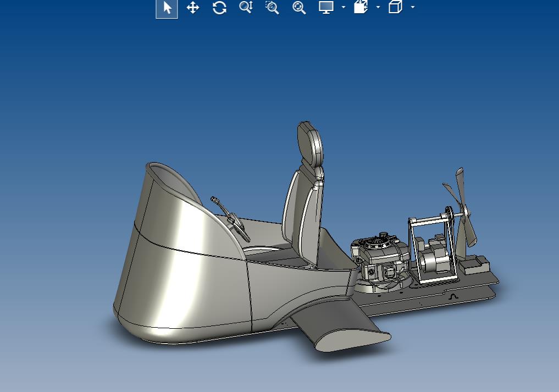Image resolution: width=559 pixels, height=392 pixels.
Task: Open the display style dropdown arrow
Action: coord(344,7)
